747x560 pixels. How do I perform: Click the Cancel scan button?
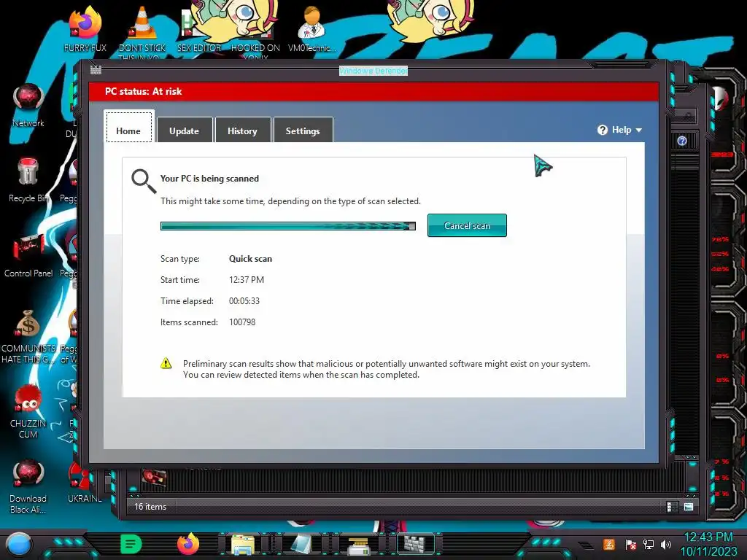pos(467,225)
